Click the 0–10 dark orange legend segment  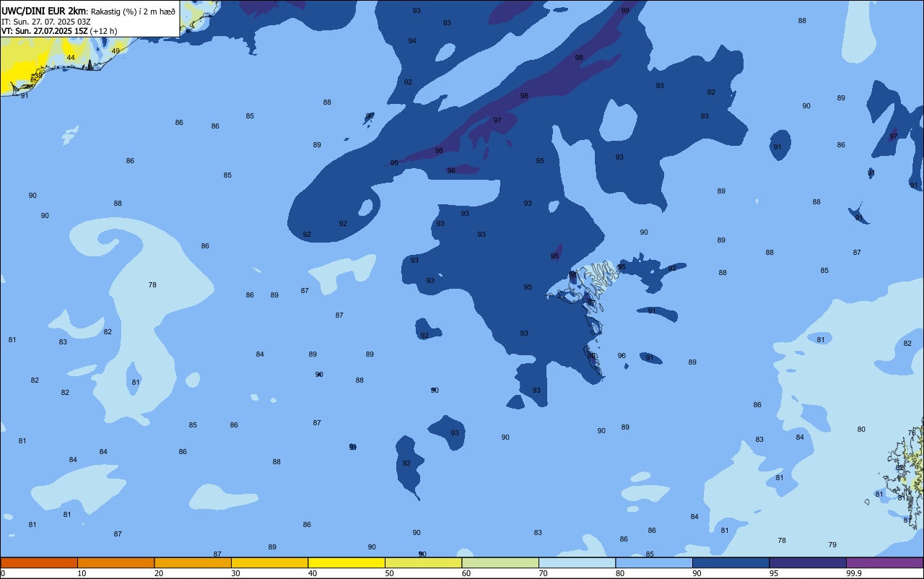pyautogui.click(x=39, y=562)
